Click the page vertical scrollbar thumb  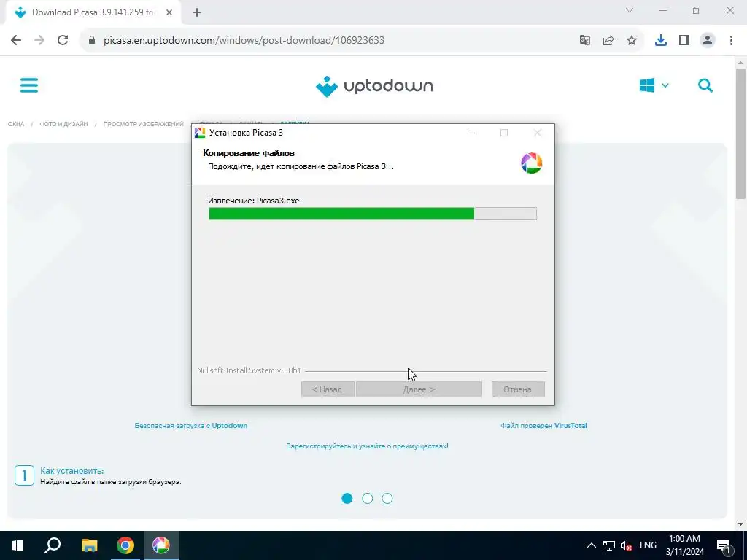click(x=741, y=133)
